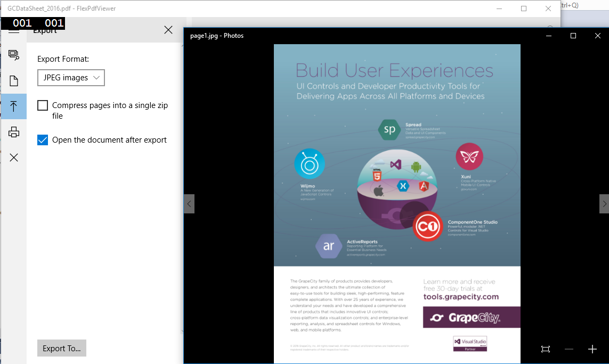Open the Print icon in sidebar
Image resolution: width=609 pixels, height=364 pixels.
tap(14, 132)
